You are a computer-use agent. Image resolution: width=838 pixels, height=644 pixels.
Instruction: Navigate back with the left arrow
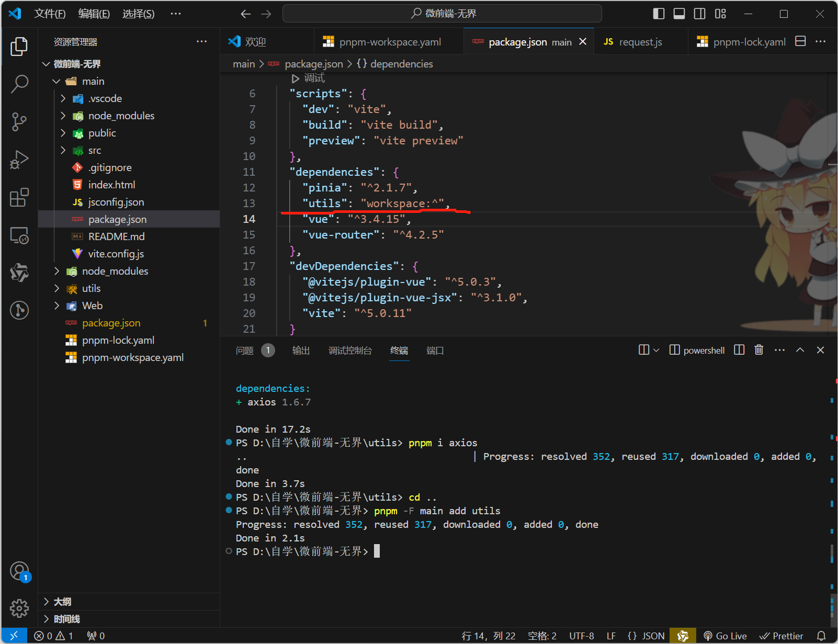pyautogui.click(x=245, y=14)
